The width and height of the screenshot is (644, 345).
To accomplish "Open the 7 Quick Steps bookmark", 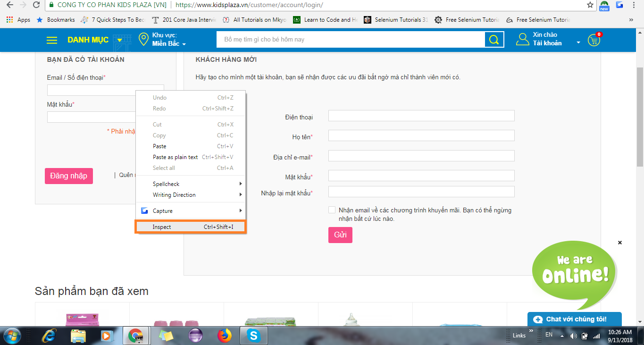I will [113, 20].
